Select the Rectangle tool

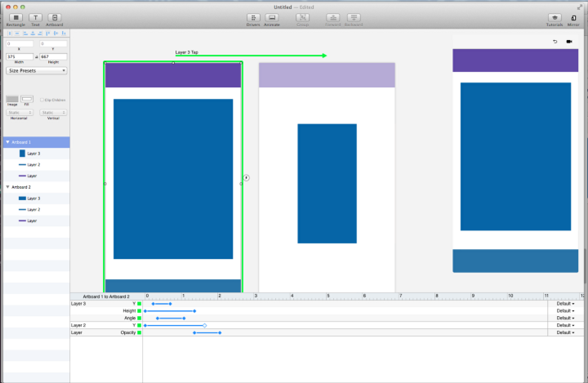tap(16, 18)
